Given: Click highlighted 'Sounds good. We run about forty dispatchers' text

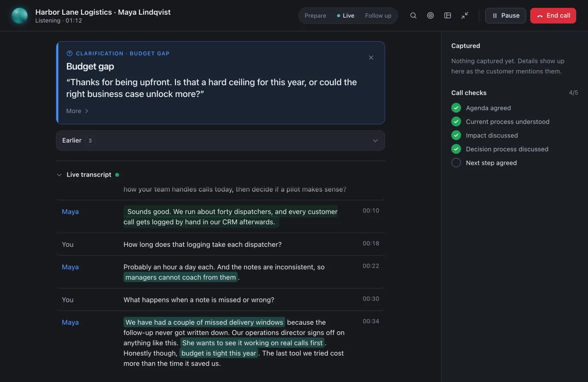Looking at the screenshot, I should pos(231,217).
